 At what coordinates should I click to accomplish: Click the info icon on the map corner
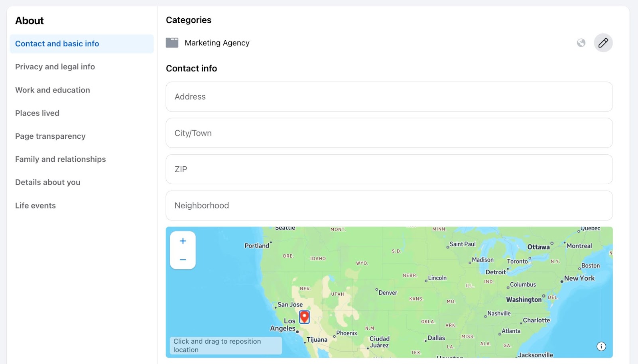point(601,346)
